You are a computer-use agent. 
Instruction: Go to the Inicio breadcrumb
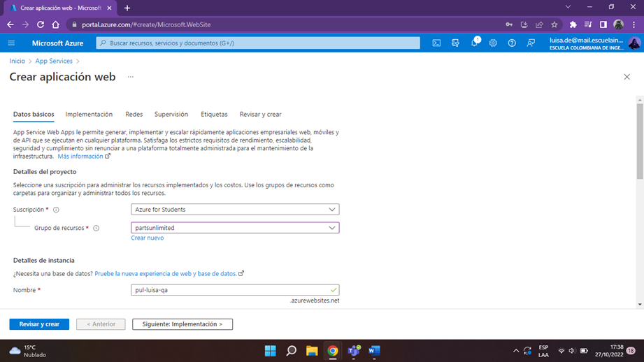click(17, 61)
